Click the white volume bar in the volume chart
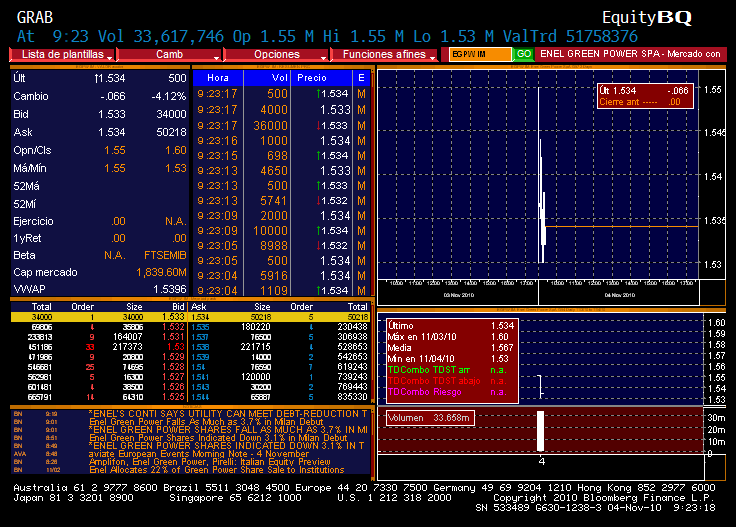The image size is (736, 527). coord(541,431)
